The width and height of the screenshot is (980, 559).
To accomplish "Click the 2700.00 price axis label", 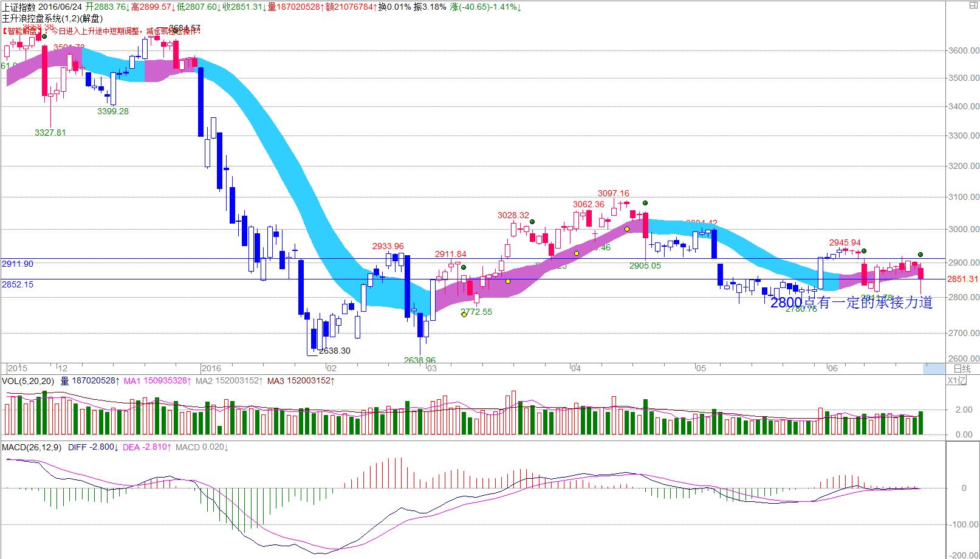I will click(x=964, y=333).
